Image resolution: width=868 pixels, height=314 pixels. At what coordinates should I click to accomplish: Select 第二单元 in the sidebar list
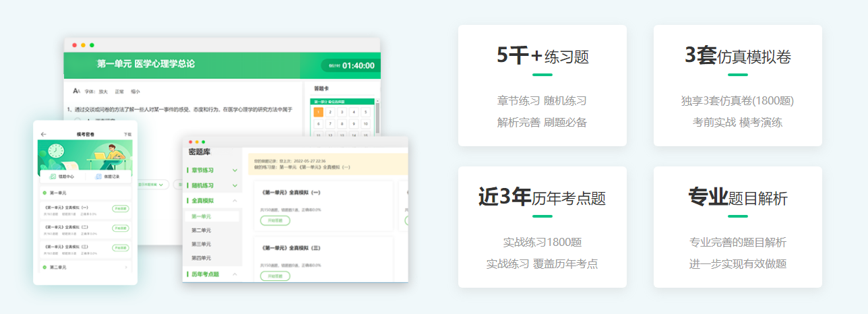click(201, 230)
